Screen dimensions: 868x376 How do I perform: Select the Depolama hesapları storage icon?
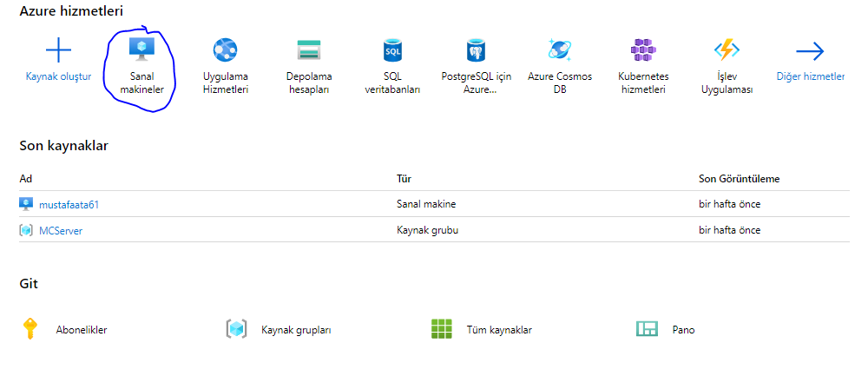(x=309, y=50)
